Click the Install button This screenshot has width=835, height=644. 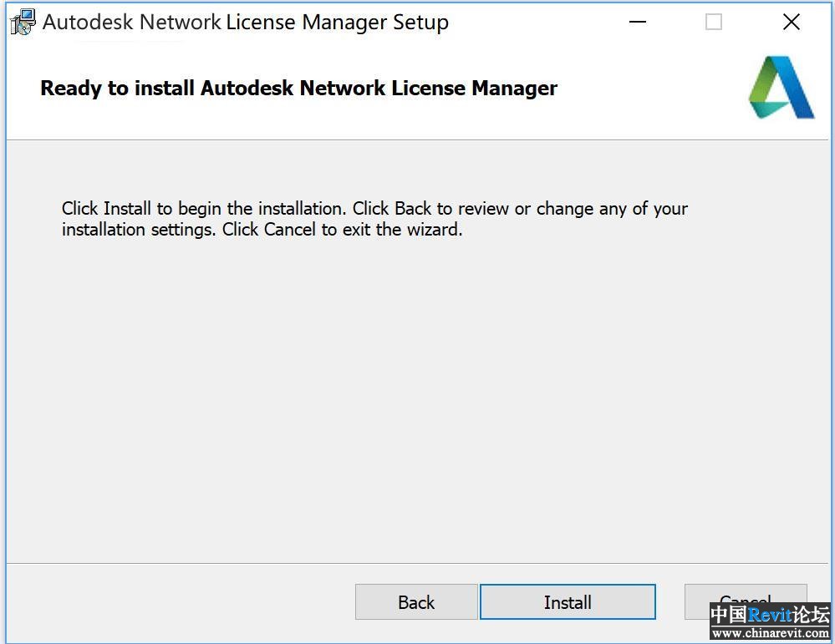(x=568, y=602)
